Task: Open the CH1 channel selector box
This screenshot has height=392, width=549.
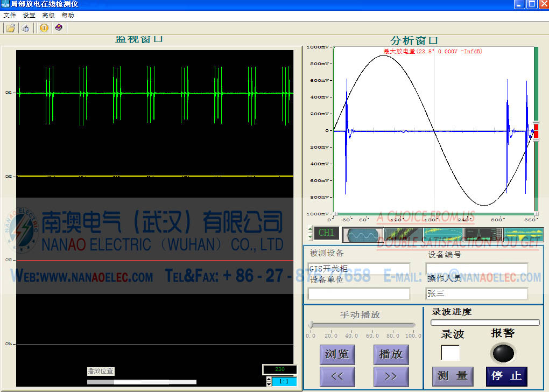Action: pyautogui.click(x=327, y=233)
